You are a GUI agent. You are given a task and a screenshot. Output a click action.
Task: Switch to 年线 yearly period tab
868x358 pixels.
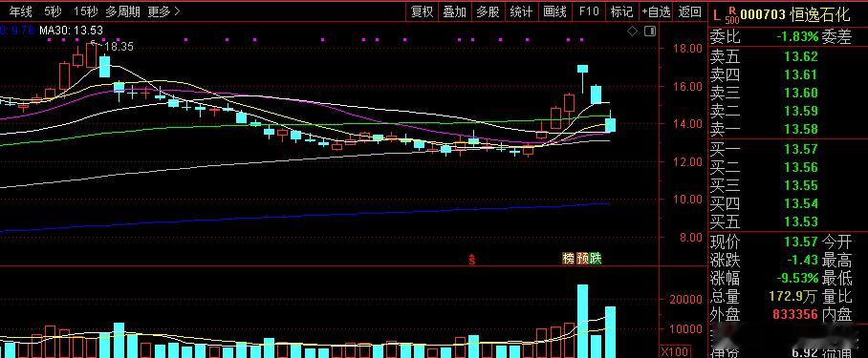(x=21, y=11)
